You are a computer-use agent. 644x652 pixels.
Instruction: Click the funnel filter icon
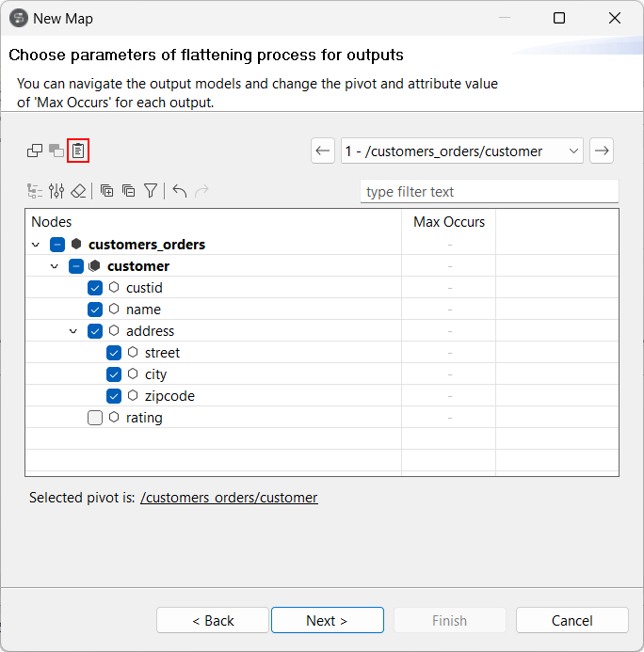tap(151, 191)
